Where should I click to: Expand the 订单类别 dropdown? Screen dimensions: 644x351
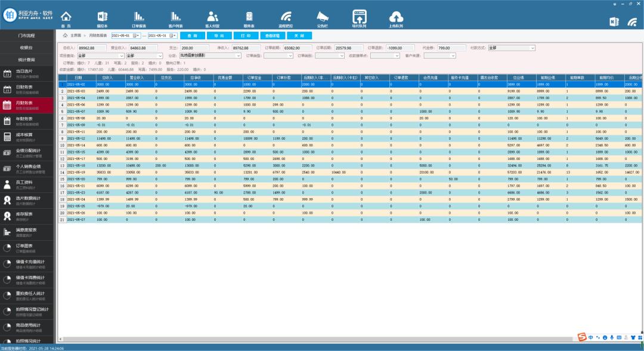[x=342, y=56]
